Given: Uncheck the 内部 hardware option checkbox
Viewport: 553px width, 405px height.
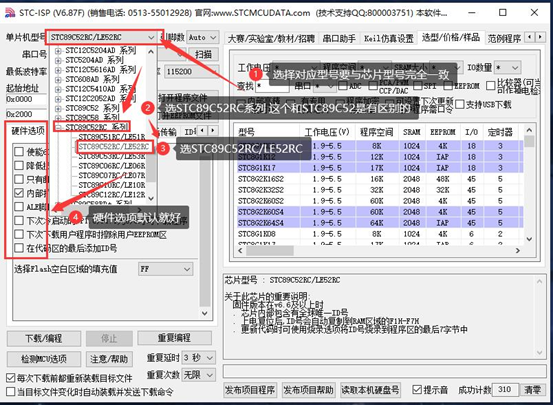Looking at the screenshot, I should (x=19, y=193).
